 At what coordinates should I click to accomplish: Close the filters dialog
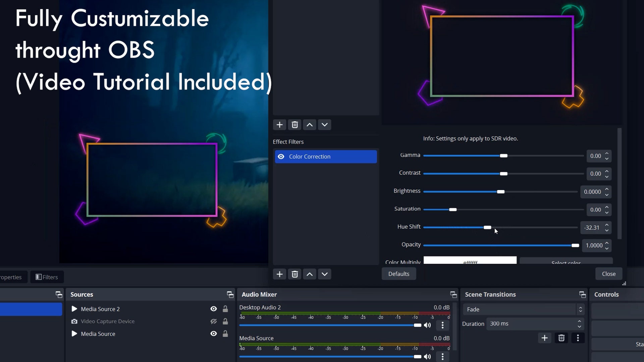(x=608, y=274)
